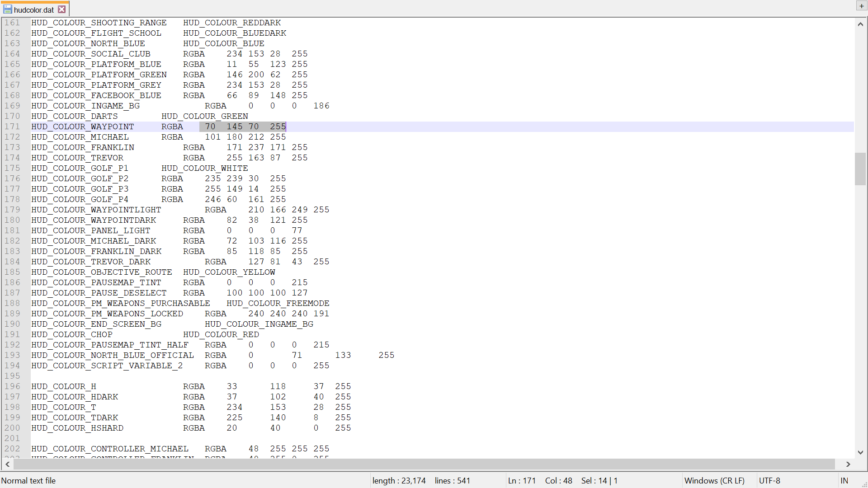Click the Ln : 171 status entry
The height and width of the screenshot is (488, 868).
point(522,481)
